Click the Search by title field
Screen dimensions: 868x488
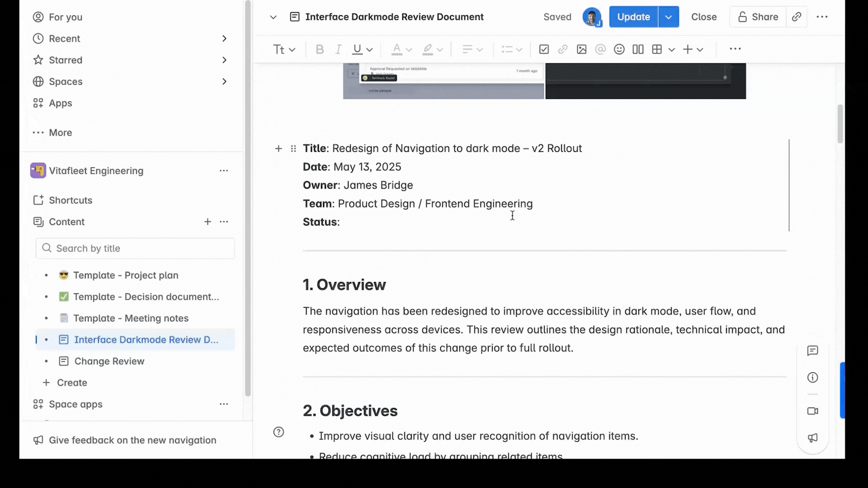click(x=134, y=248)
